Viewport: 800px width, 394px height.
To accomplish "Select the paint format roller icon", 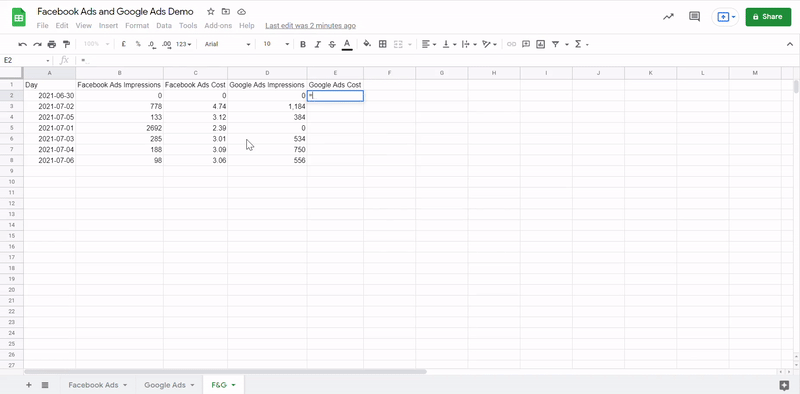I will (66, 44).
